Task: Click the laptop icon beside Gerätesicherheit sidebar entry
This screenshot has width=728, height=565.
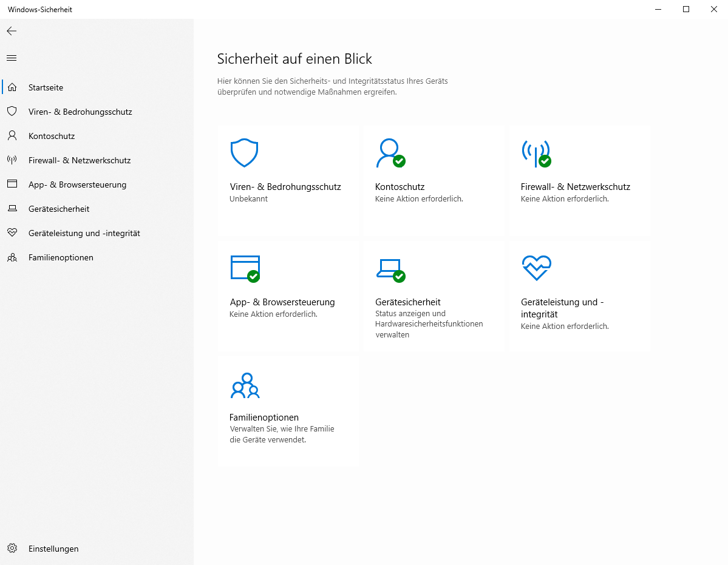Action: click(x=12, y=209)
